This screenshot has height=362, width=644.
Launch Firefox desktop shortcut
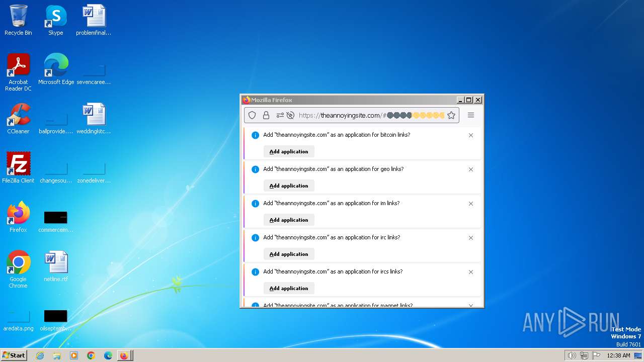pos(18,217)
